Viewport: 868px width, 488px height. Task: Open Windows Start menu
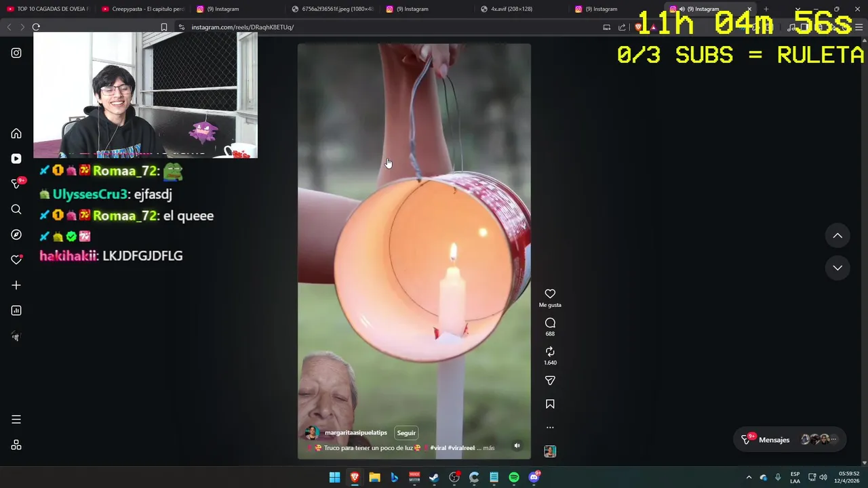334,477
